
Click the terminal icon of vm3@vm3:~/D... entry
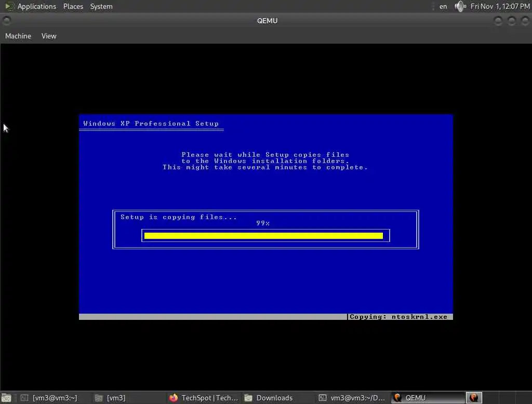[x=323, y=398]
